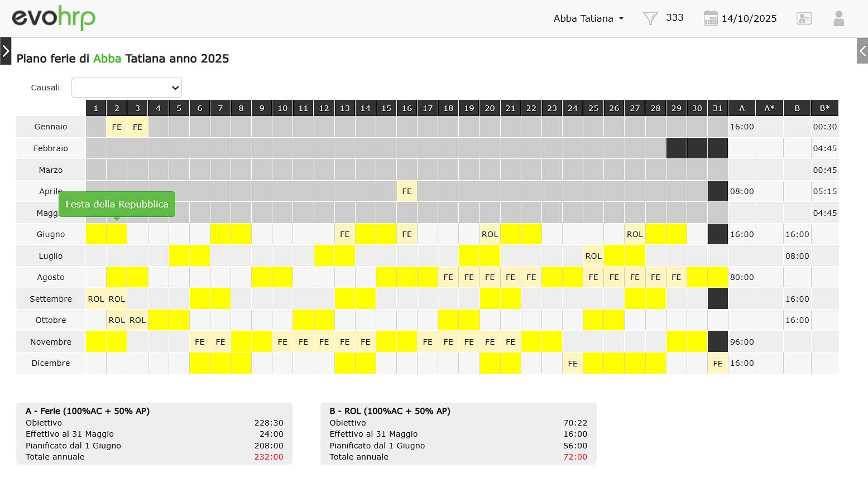
Task: Open the calendar date picker icon
Action: pyautogui.click(x=710, y=18)
